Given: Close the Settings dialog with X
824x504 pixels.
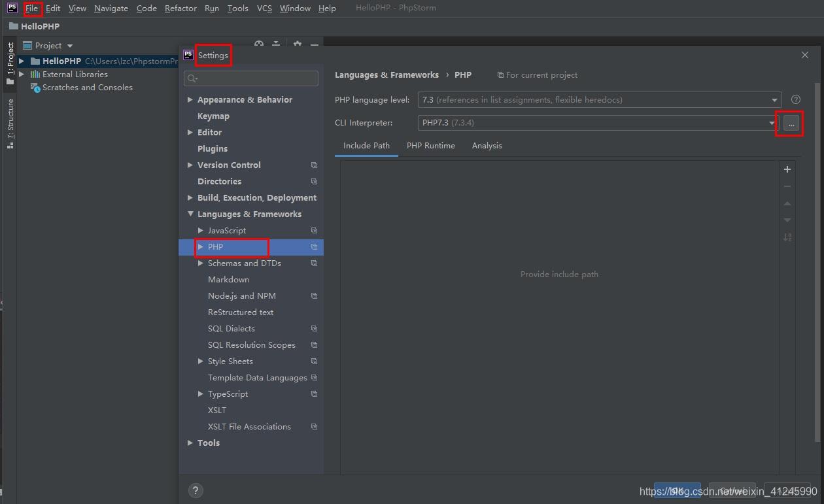Looking at the screenshot, I should tap(804, 55).
